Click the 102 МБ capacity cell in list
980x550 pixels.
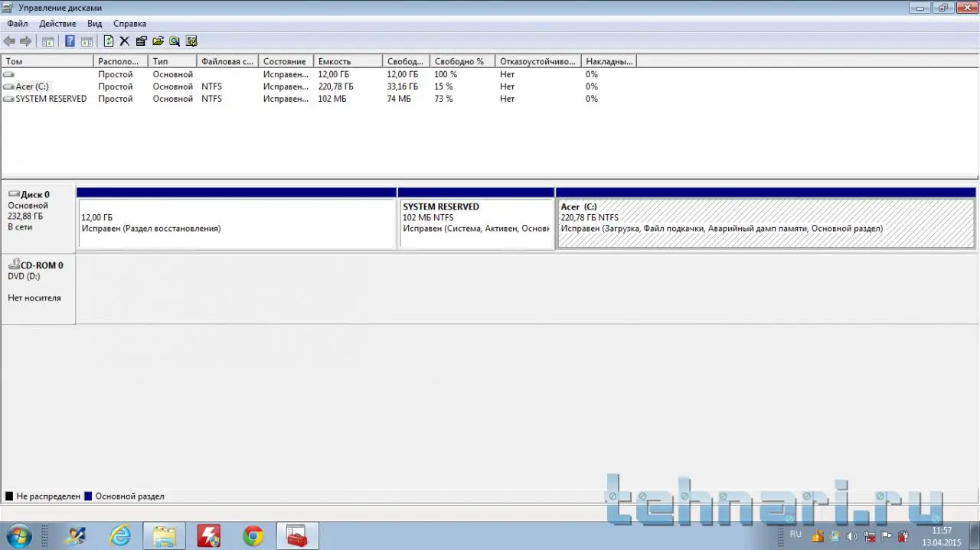(332, 99)
